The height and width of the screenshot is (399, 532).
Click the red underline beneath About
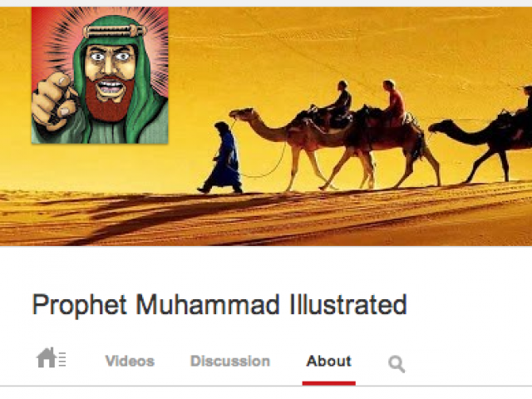click(329, 383)
